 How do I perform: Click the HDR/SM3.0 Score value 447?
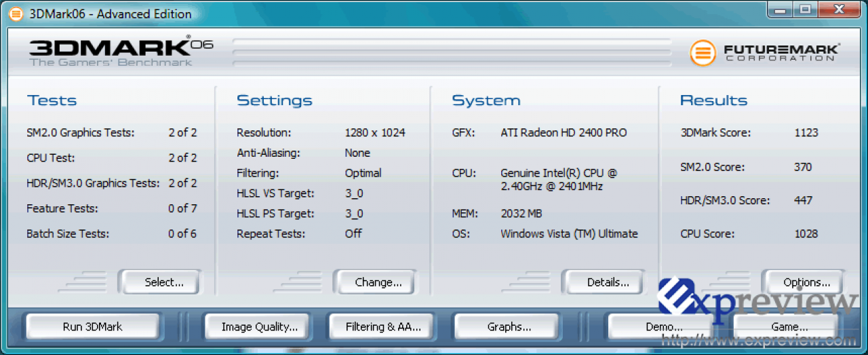point(803,200)
